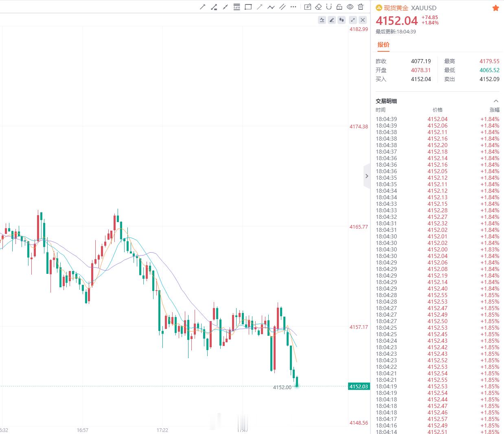Open the indicators line chart button

tap(322, 20)
